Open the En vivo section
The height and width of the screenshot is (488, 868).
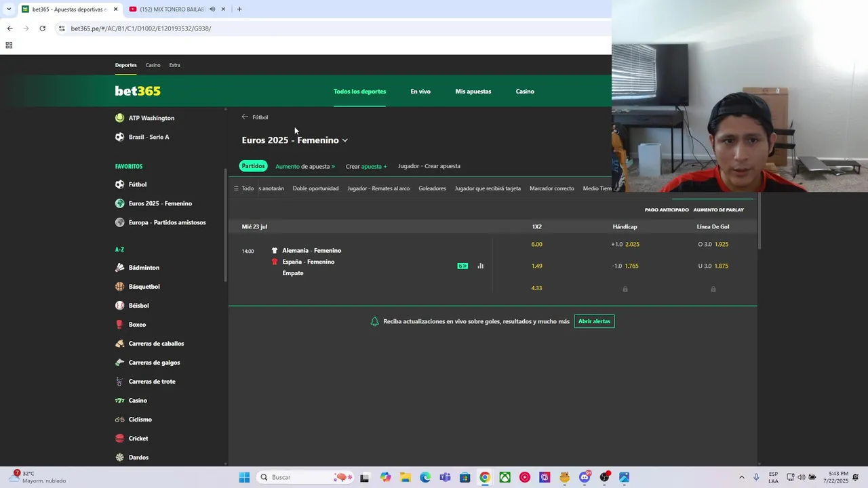[x=420, y=91]
